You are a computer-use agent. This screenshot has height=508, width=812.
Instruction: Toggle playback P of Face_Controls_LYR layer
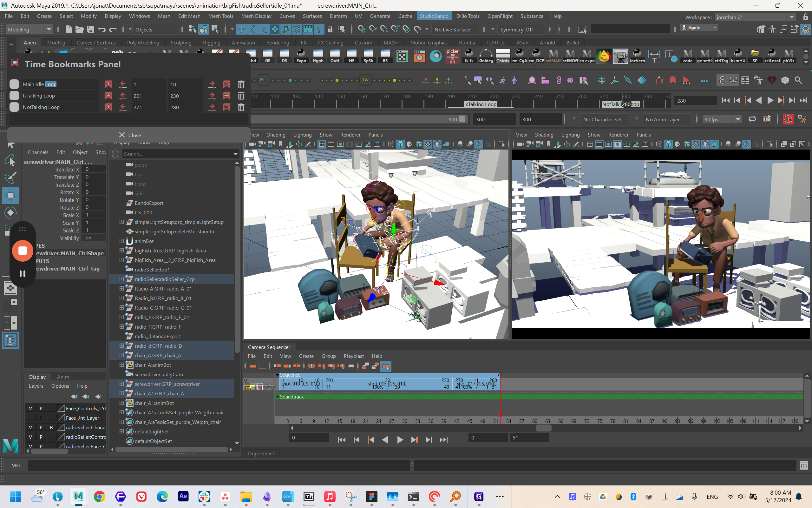pyautogui.click(x=41, y=408)
